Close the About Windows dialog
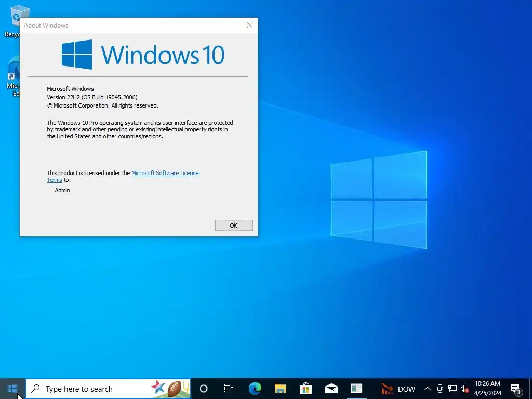Image resolution: width=532 pixels, height=399 pixels. point(250,25)
